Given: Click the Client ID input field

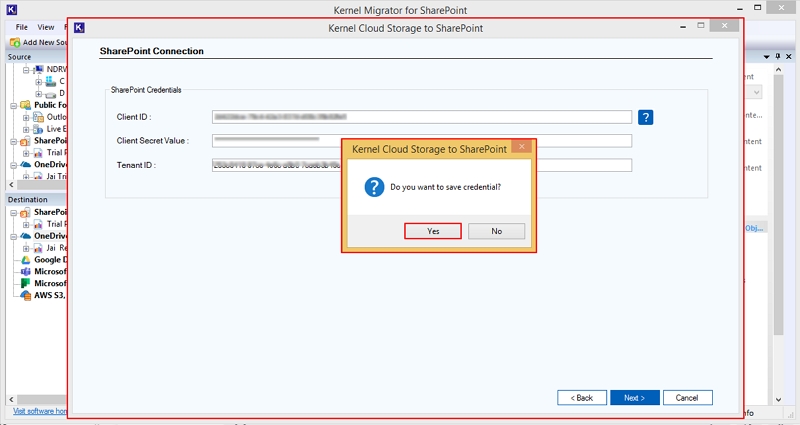Looking at the screenshot, I should (x=422, y=117).
